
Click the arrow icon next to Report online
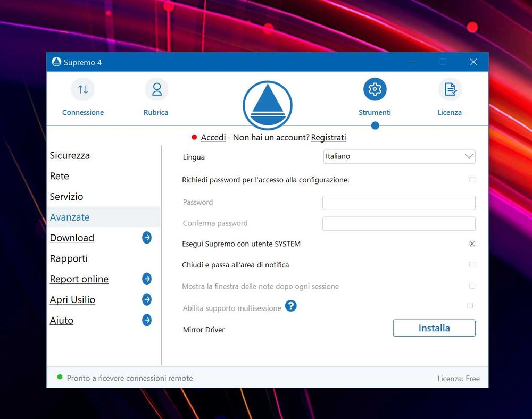point(147,279)
